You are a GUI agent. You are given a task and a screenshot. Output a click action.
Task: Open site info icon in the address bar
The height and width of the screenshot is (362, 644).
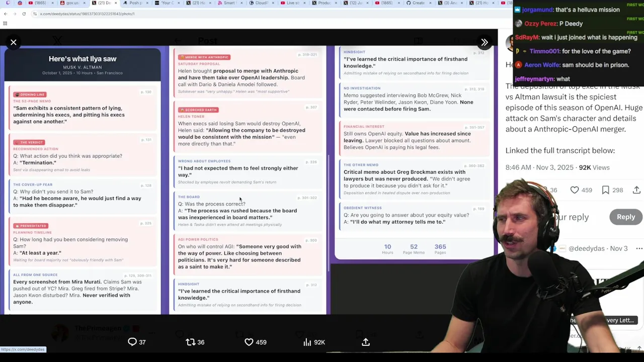coord(35,14)
